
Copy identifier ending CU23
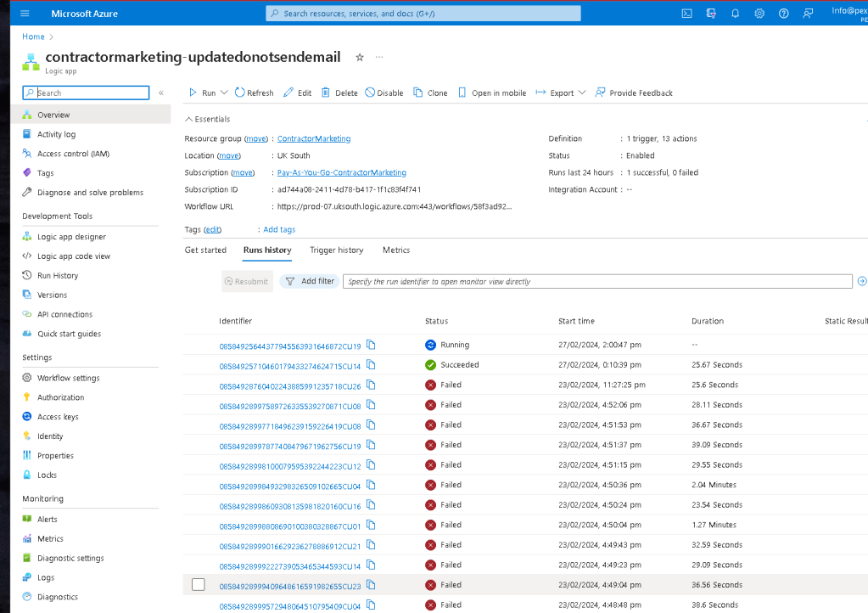(x=371, y=585)
